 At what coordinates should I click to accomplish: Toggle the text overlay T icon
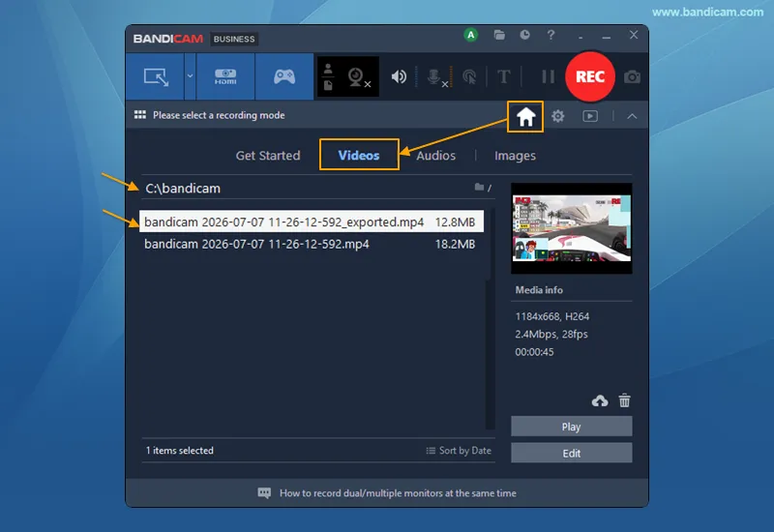(503, 77)
